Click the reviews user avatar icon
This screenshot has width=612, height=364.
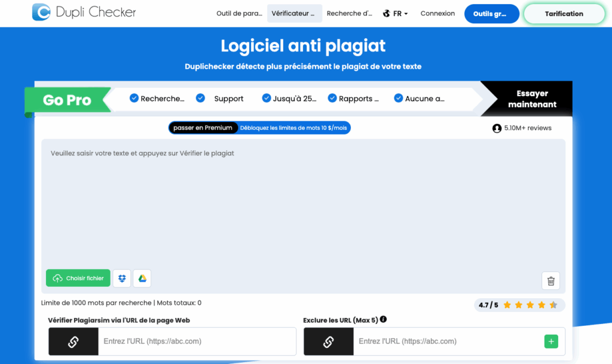(x=497, y=128)
